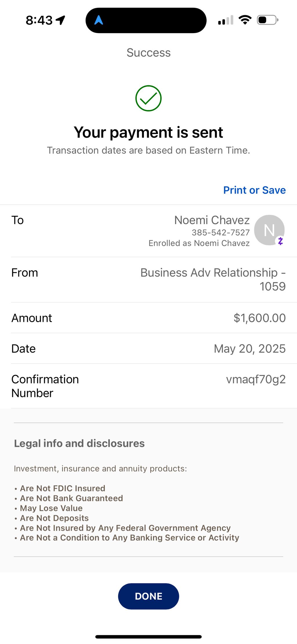This screenshot has width=297, height=644.
Task: Tap recipient name Noemi Chavez
Action: 212,220
